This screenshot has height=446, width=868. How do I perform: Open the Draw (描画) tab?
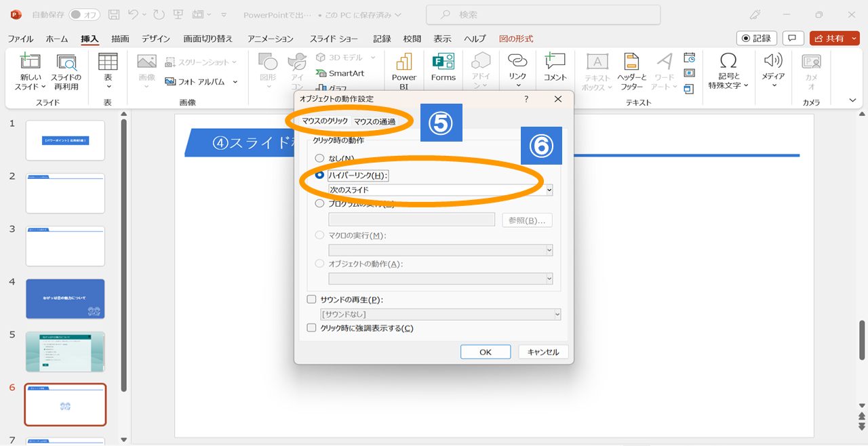(x=120, y=39)
